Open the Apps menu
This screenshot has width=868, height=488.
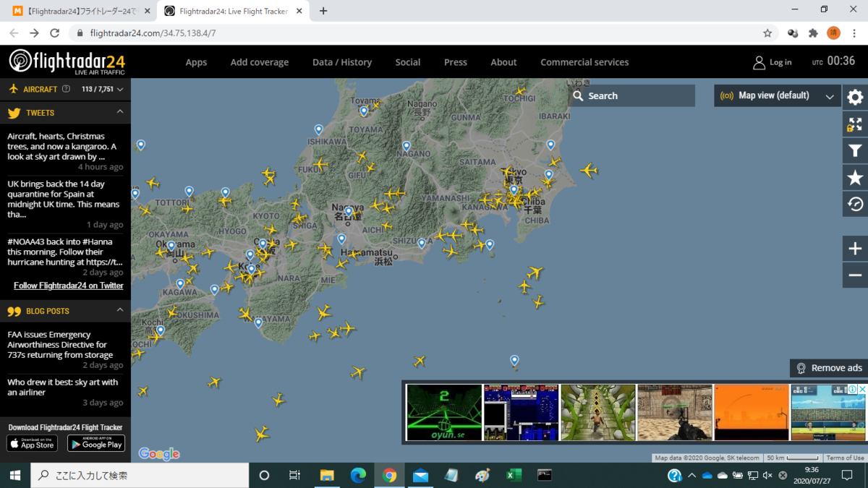(196, 62)
